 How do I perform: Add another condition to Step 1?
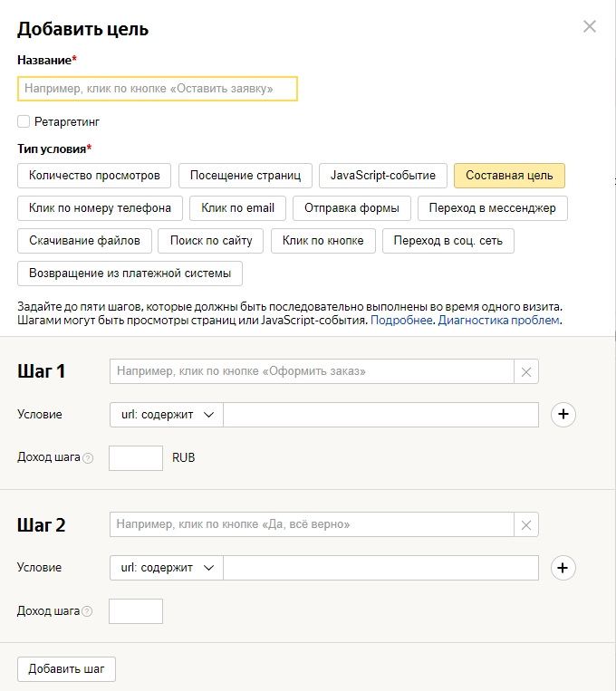(563, 414)
